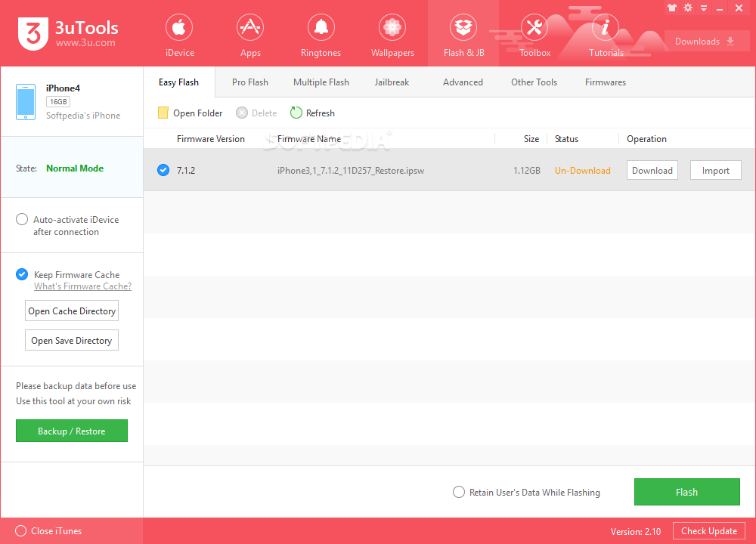Enable Auto-activate iDevice after connection

tap(22, 219)
